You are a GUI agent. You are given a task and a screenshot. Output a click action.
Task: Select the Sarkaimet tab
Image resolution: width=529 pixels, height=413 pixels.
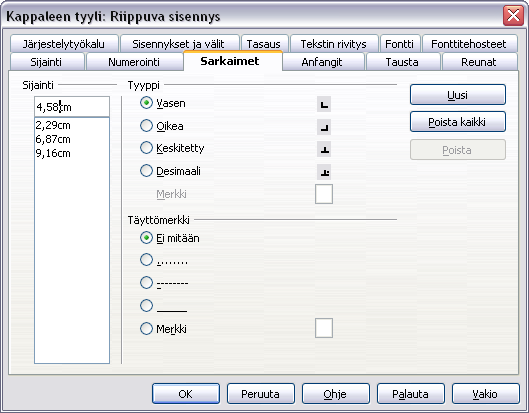tap(233, 61)
